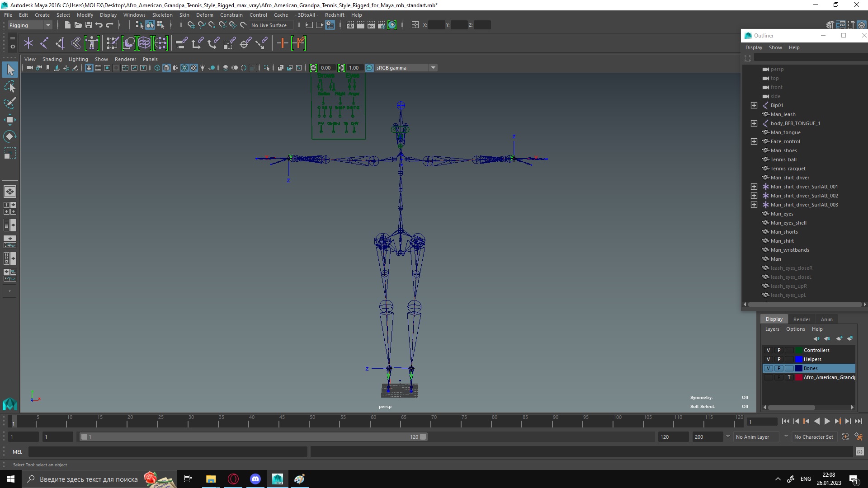
Task: Open the Constrain menu
Action: pyautogui.click(x=231, y=15)
